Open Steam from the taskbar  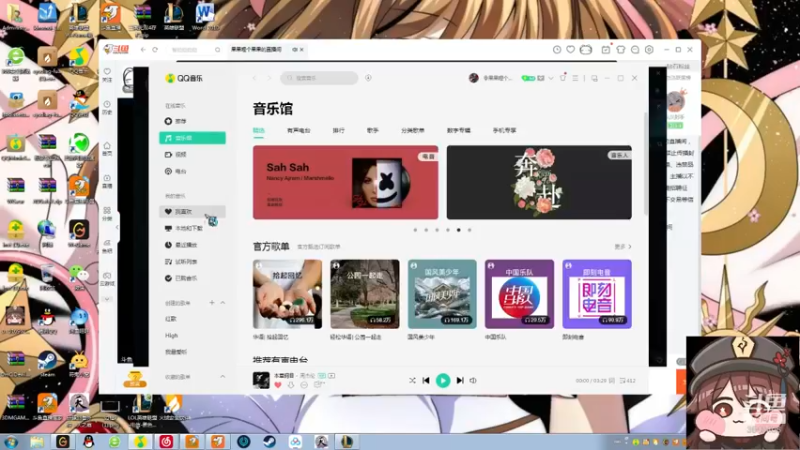coord(269,441)
